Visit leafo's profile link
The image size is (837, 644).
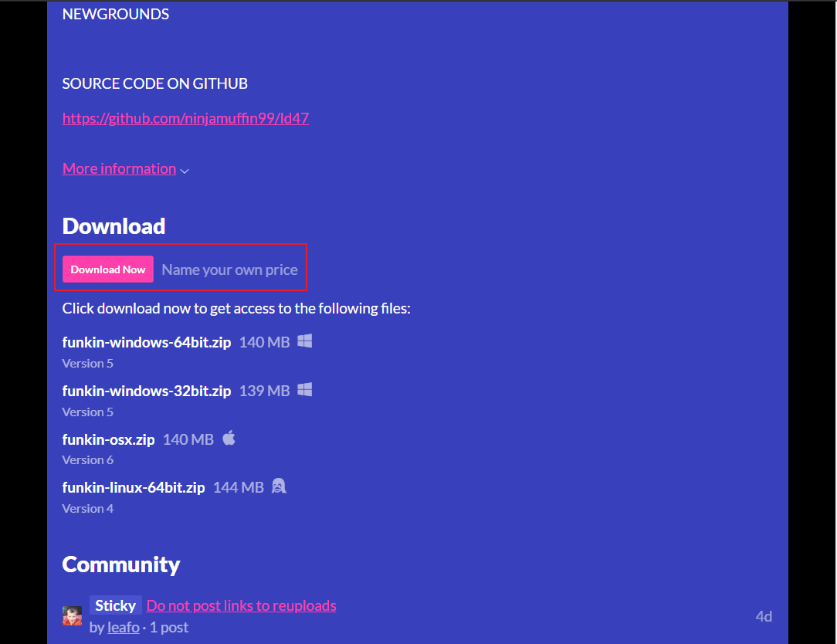pyautogui.click(x=124, y=627)
